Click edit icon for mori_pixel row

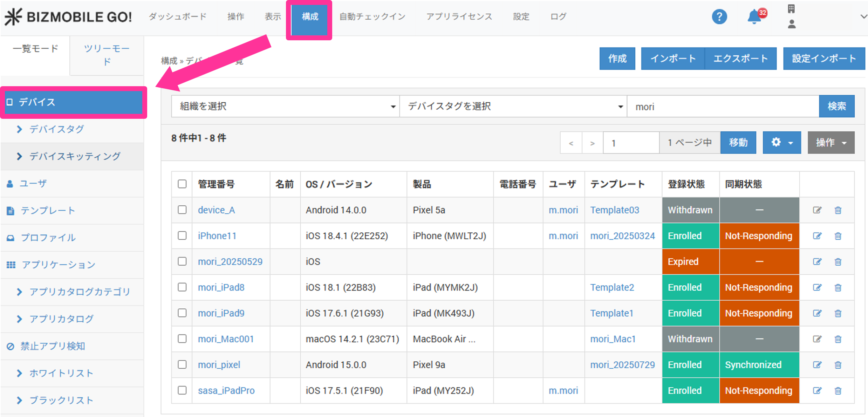[x=817, y=365]
